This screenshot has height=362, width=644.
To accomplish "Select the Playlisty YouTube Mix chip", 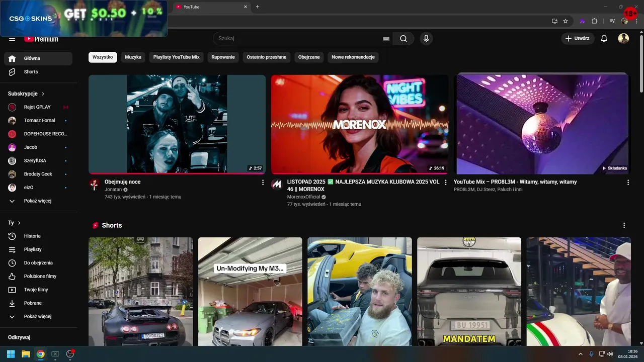I will (x=177, y=57).
